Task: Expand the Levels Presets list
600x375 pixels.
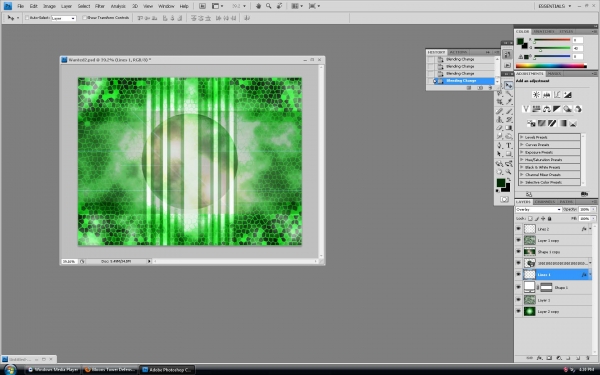Action: (549, 137)
